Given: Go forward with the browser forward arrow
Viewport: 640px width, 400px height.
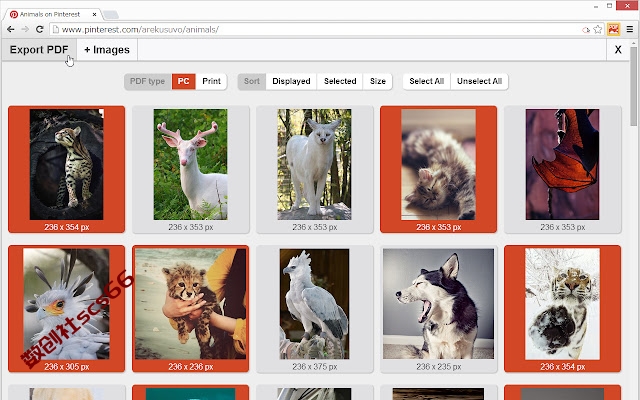Looking at the screenshot, I should [x=25, y=29].
